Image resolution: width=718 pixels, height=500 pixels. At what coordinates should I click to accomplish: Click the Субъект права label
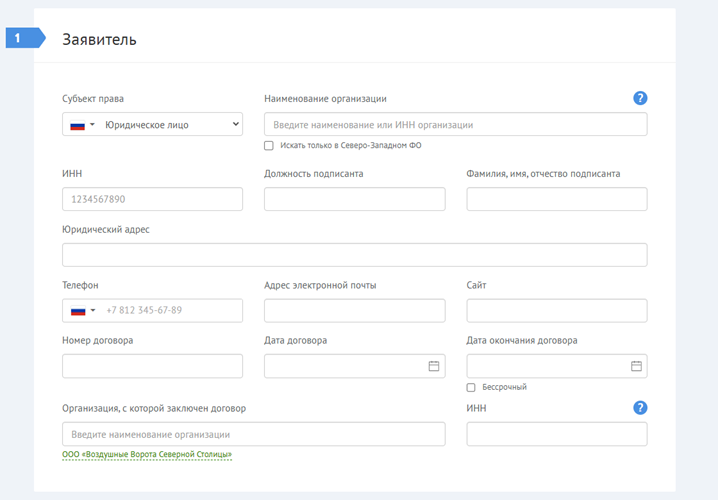coord(93,99)
